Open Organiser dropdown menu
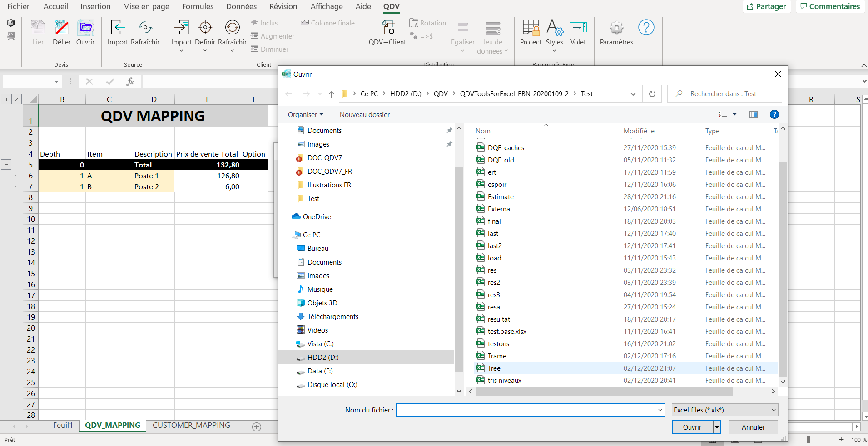868x446 pixels. (x=305, y=115)
